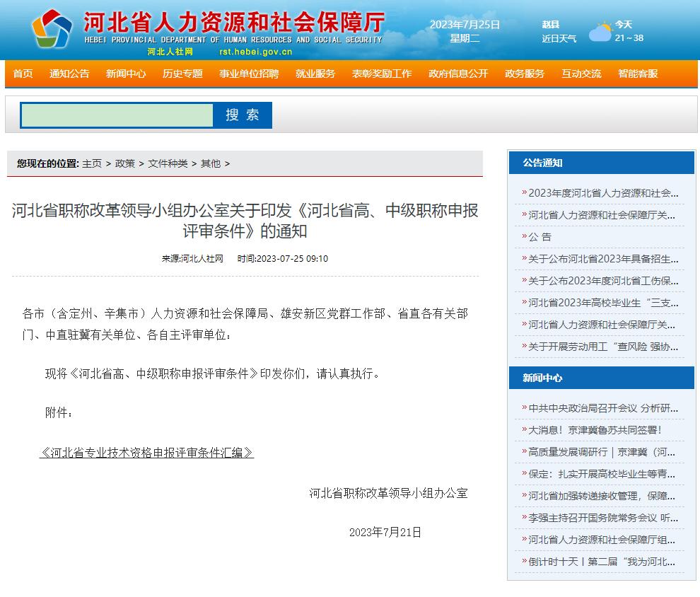Viewport: 700px width, 597px height.
Task: Open news 中共中央政治局召开会议 分析研...
Action: [603, 407]
